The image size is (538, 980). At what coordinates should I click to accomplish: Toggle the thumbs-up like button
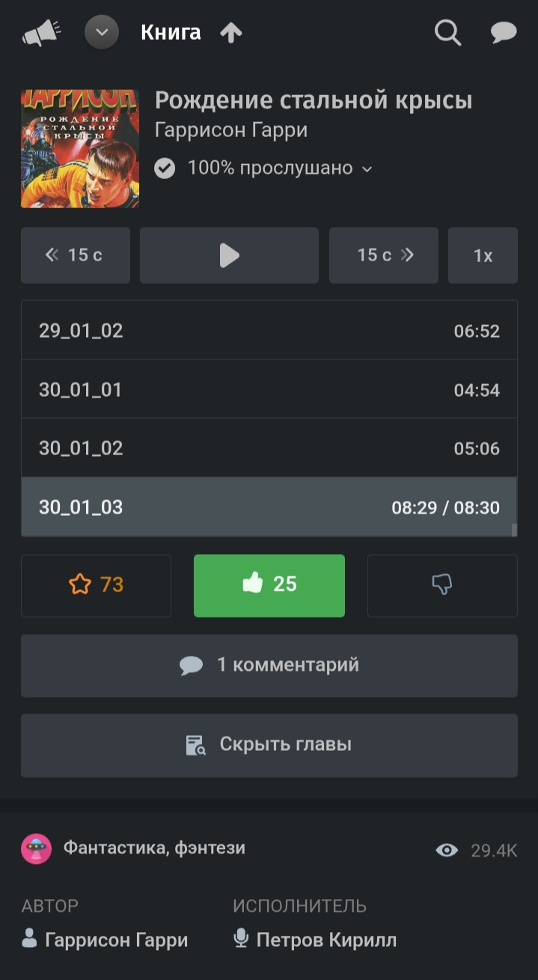point(269,585)
